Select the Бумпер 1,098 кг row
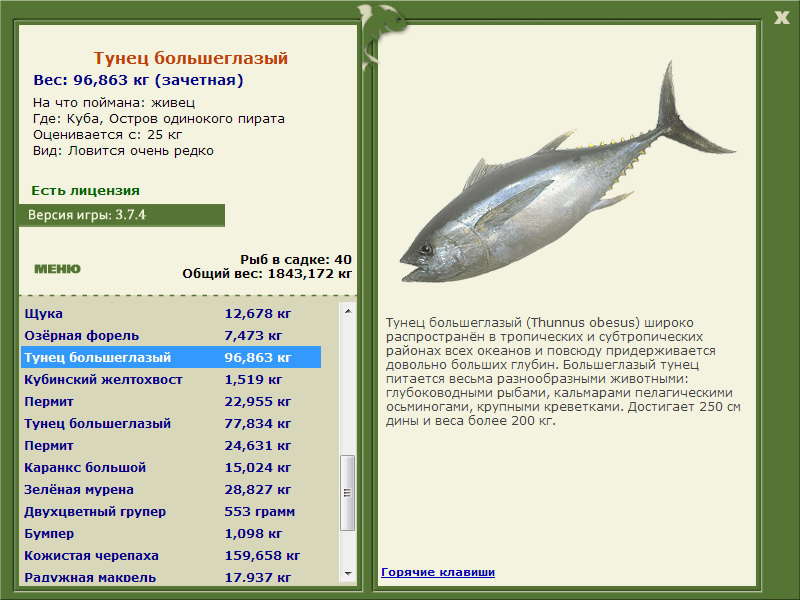800x600 pixels. pyautogui.click(x=171, y=533)
